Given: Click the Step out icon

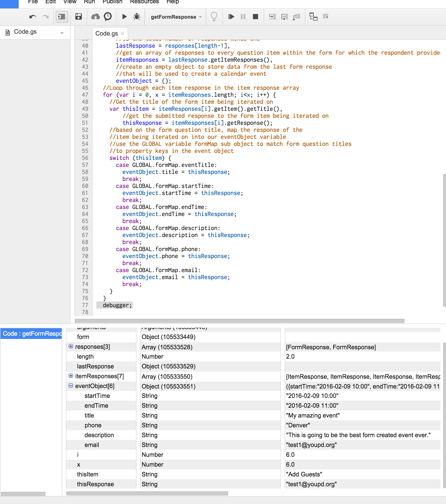Looking at the screenshot, I should coord(297,17).
